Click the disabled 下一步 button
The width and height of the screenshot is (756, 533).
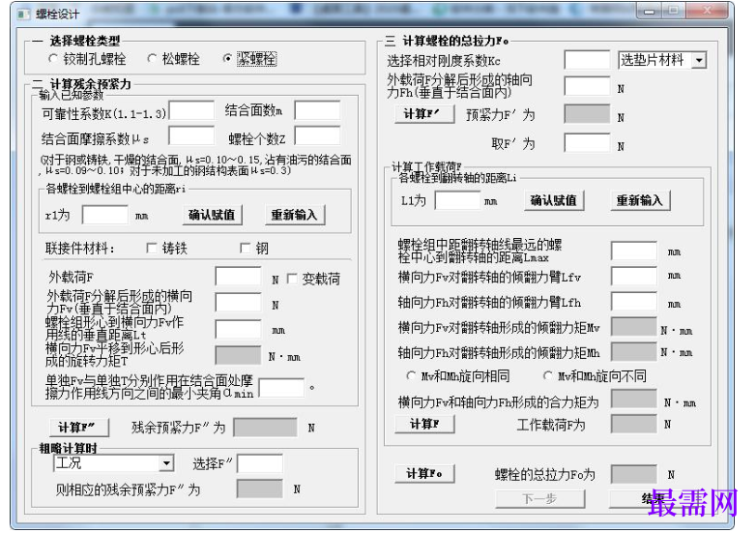tap(540, 499)
